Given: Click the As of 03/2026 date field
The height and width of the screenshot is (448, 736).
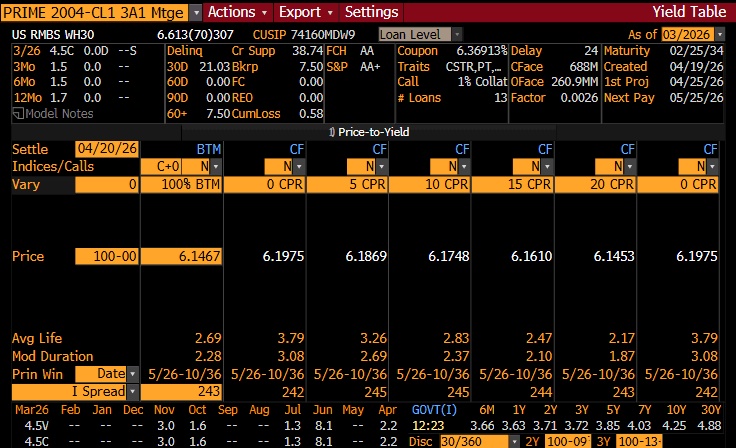Looking at the screenshot, I should tap(687, 34).
